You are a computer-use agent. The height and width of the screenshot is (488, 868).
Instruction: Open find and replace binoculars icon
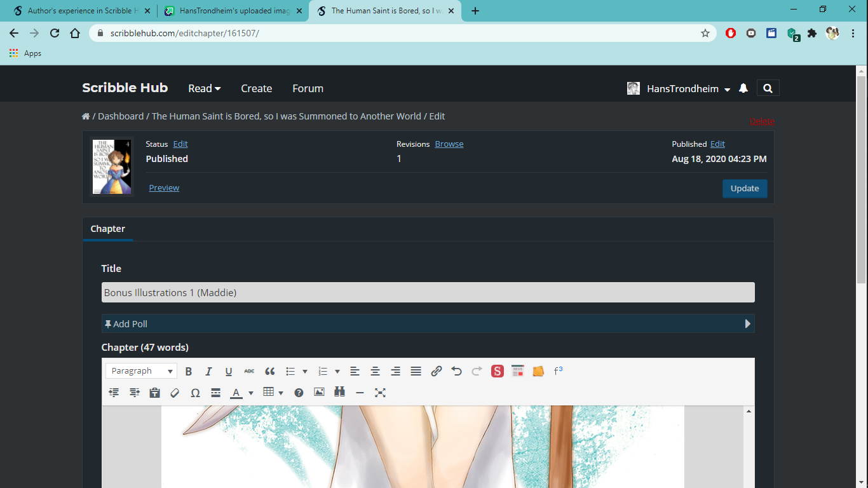coord(339,393)
